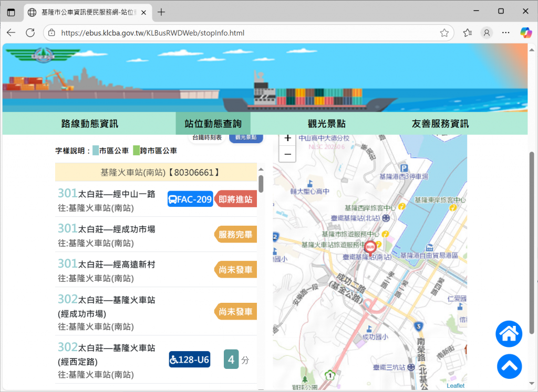The width and height of the screenshot is (538, 392).
Task: Open route 301 太白莊—經成功市場
Action: [x=106, y=229]
